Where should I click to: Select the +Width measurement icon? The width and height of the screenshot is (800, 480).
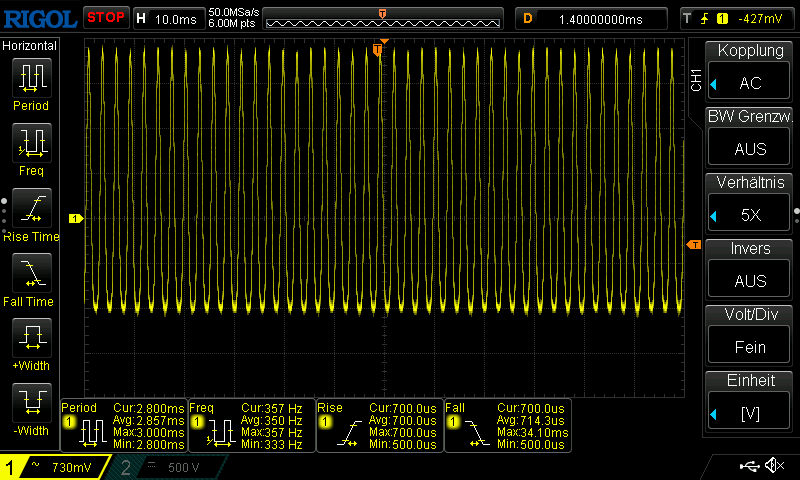point(32,338)
